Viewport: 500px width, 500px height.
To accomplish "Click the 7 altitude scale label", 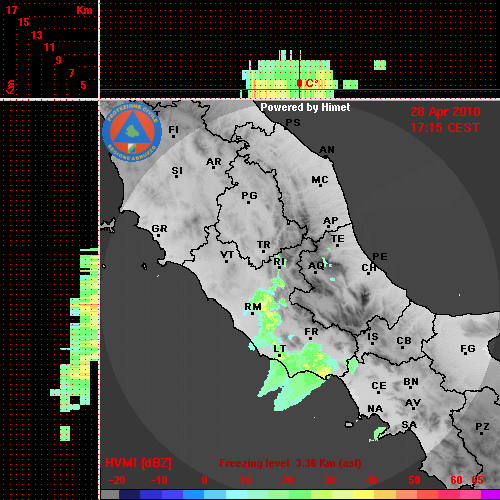I will (x=71, y=73).
